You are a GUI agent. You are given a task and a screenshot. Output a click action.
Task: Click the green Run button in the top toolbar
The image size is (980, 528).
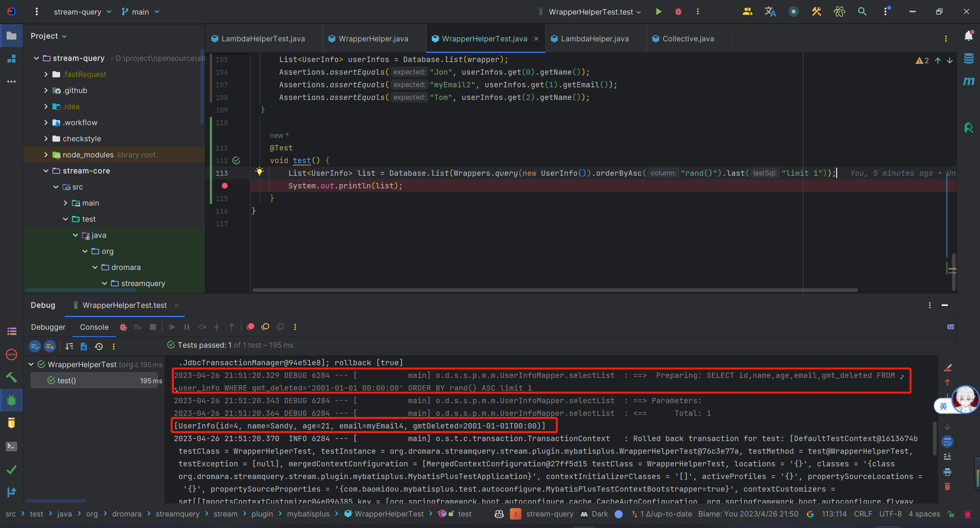[658, 12]
